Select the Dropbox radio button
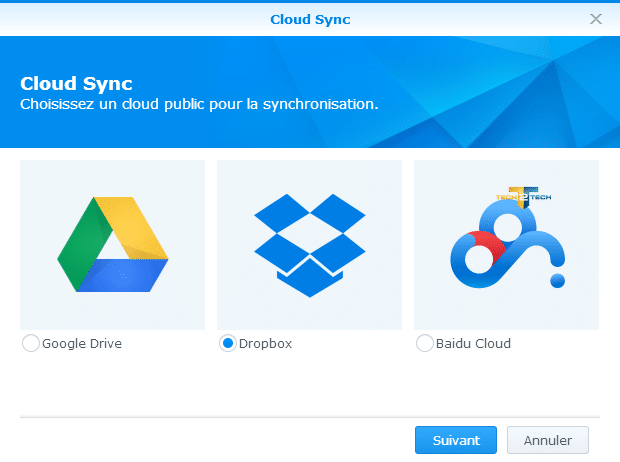Screen dimensions: 620x462 point(228,344)
